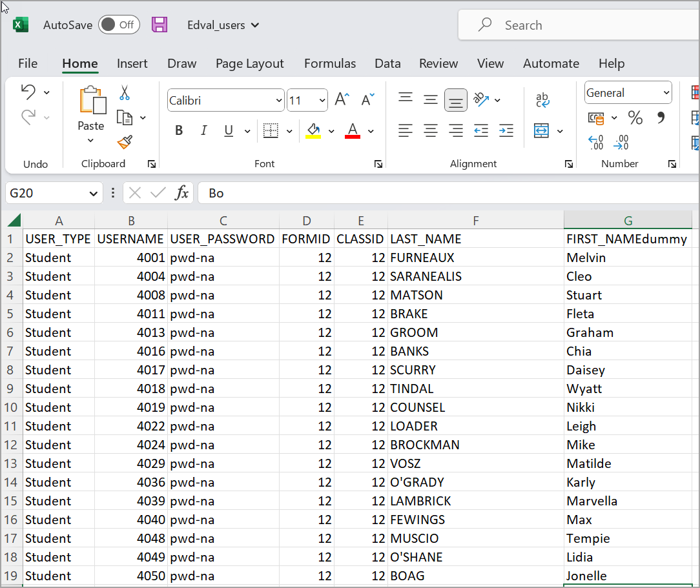Viewport: 700px width, 588px height.
Task: Expand the Name Box dropdown arrow
Action: point(93,193)
